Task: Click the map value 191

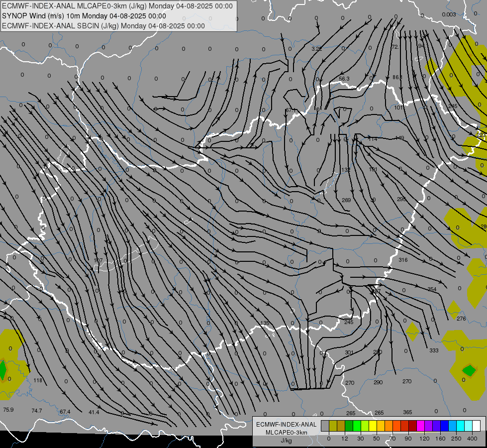Action: 373,169
